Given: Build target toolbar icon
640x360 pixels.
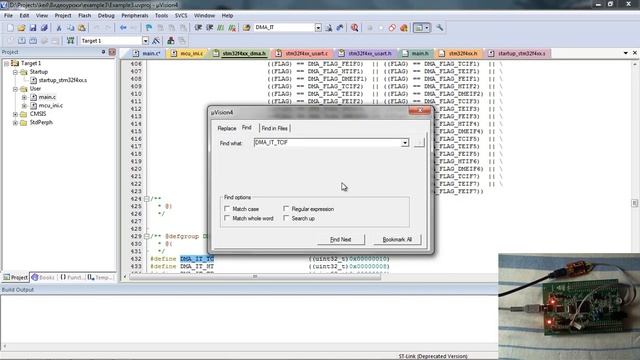Looking at the screenshot, I should point(22,41).
